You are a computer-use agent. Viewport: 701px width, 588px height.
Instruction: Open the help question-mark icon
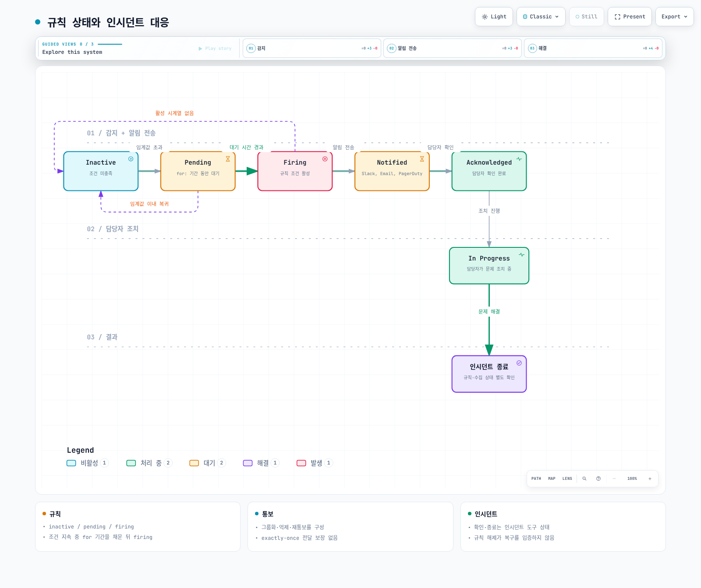[598, 479]
